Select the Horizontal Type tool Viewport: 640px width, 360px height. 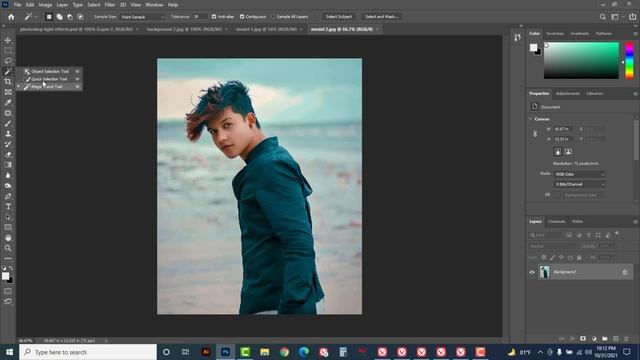coord(8,207)
